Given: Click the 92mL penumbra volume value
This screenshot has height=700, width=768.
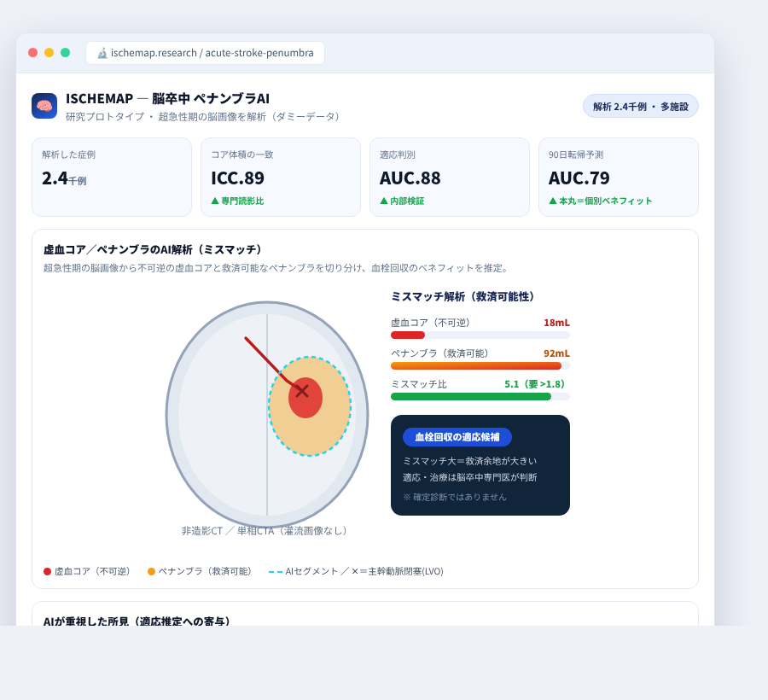Looking at the screenshot, I should click(556, 353).
